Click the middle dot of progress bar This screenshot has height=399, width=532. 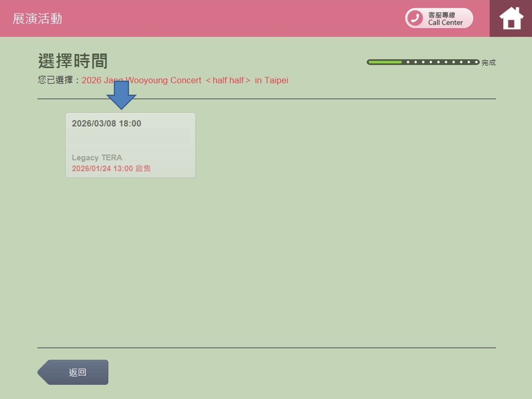[x=438, y=62]
